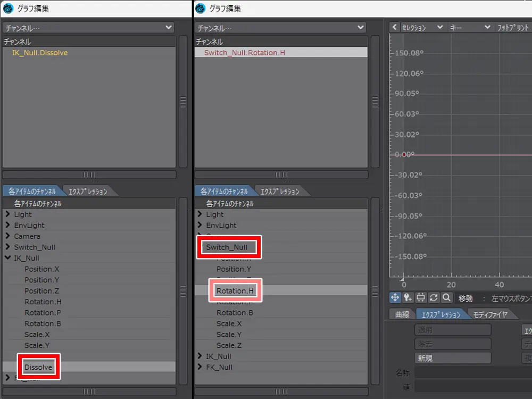Open the キー dropdown menu
The width and height of the screenshot is (532, 399).
470,27
